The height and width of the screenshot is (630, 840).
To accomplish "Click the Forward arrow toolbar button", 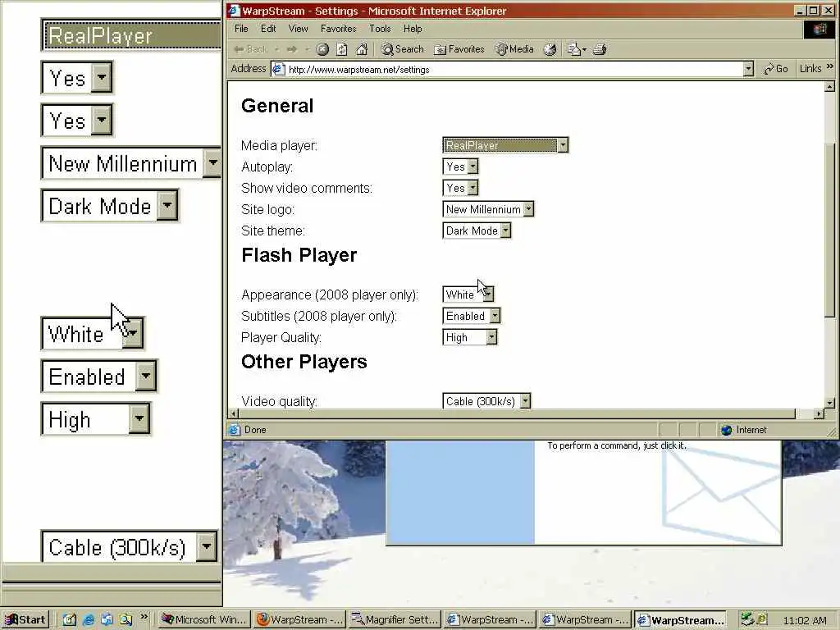I will coord(292,49).
